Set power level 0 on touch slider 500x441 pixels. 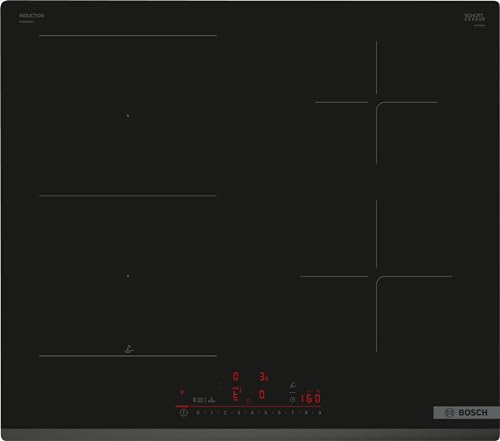pos(198,413)
